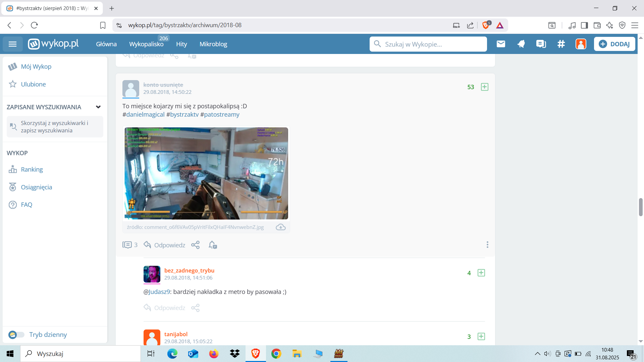This screenshot has width=644, height=362.
Task: Open Wykopalisko in top navigation
Action: 146,44
